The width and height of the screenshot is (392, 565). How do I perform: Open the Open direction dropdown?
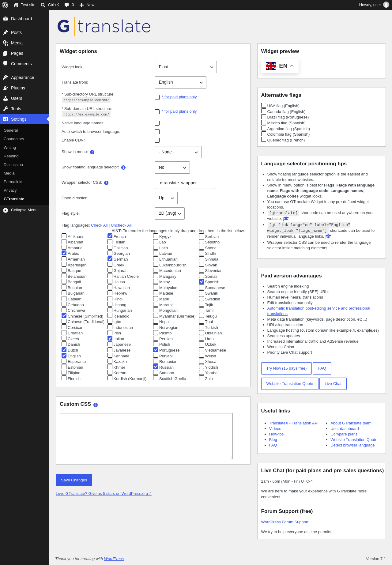(x=166, y=198)
